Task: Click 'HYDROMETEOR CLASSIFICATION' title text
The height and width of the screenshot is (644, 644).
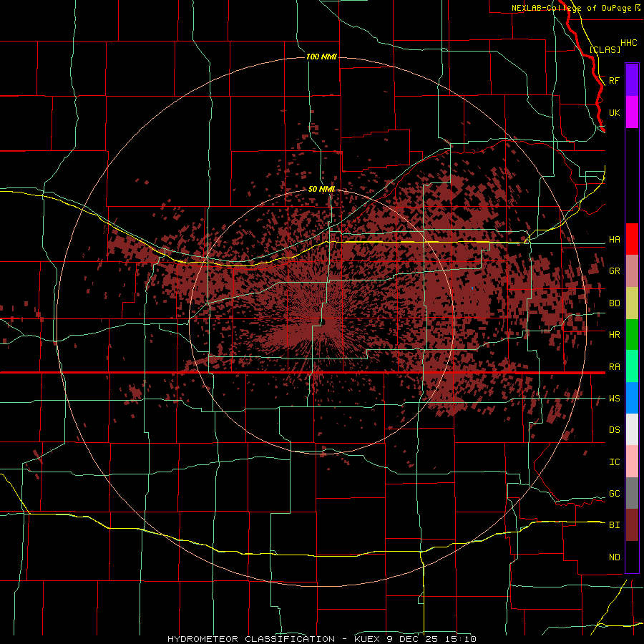Action: click(x=251, y=639)
